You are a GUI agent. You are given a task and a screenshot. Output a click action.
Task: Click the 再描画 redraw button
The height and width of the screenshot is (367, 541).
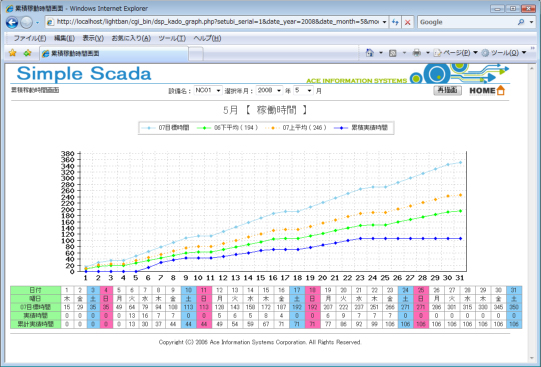click(447, 90)
